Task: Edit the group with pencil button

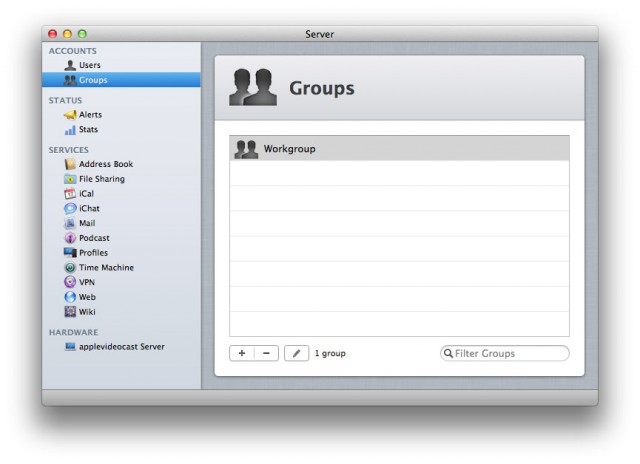Action: pyautogui.click(x=296, y=353)
